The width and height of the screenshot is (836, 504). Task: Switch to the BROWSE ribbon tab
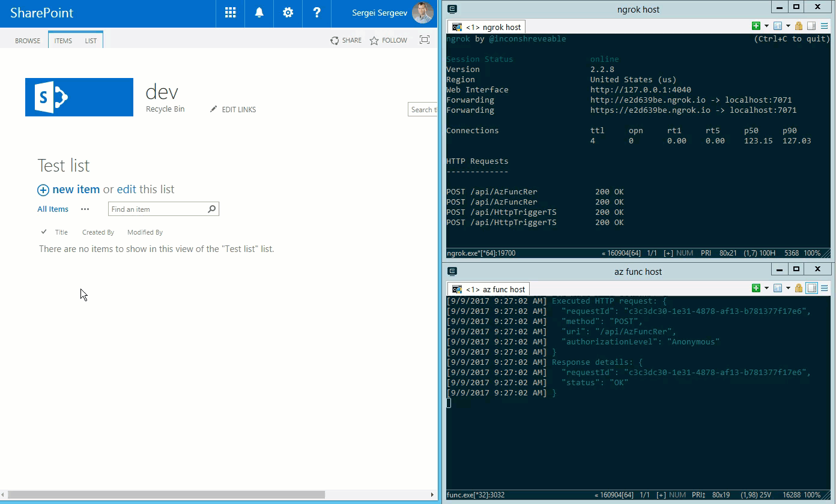(x=28, y=41)
